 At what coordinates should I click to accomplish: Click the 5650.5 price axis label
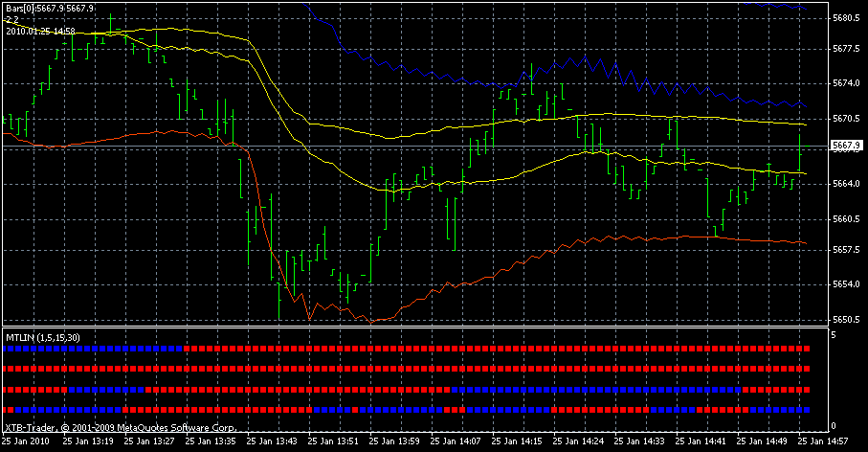(x=846, y=320)
